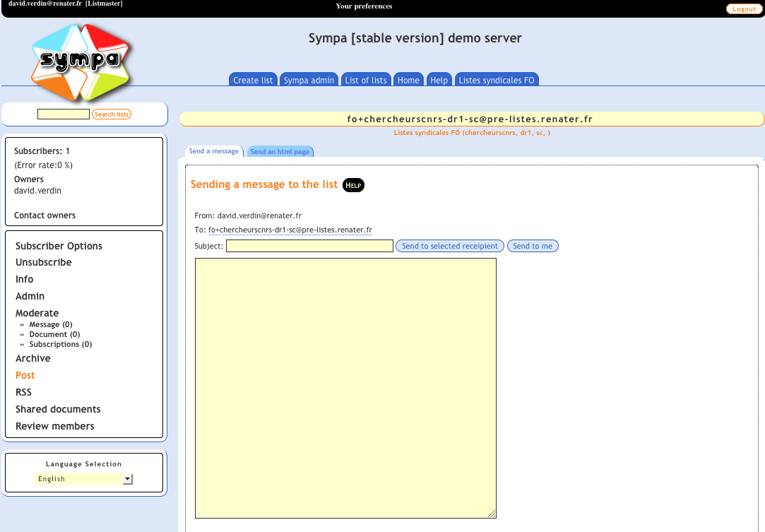Screen dimensions: 765x532
Task: Click the Logout button
Action: click(744, 8)
